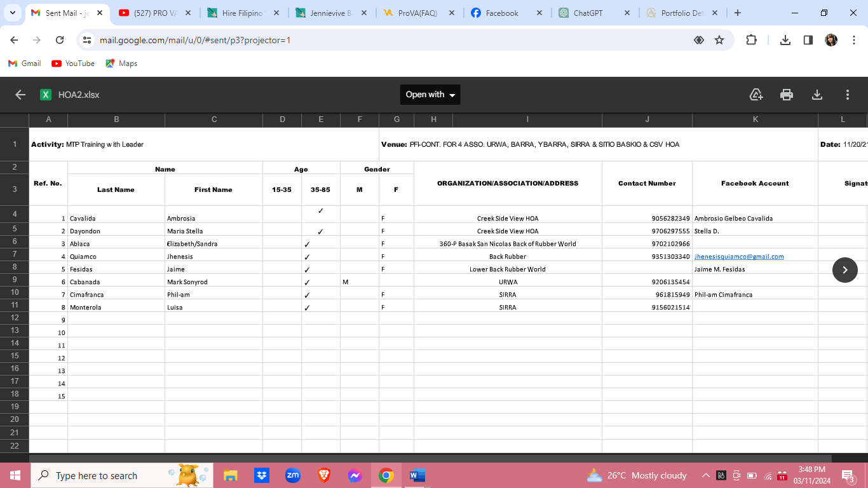Open the YouTube bookmark
The height and width of the screenshot is (488, 868).
73,64
